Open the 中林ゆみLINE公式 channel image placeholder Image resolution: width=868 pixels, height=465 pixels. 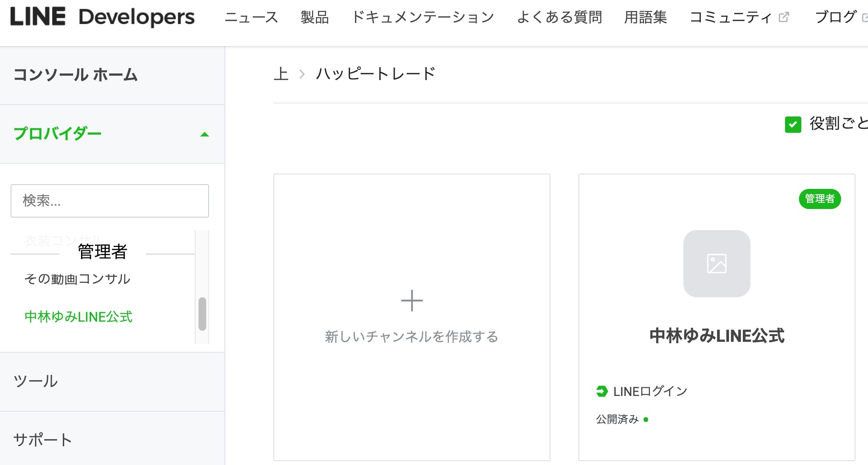point(717,264)
